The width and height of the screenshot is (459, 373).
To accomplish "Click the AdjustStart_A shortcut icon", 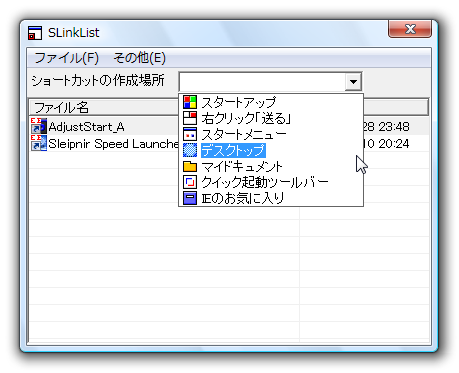I will [39, 126].
